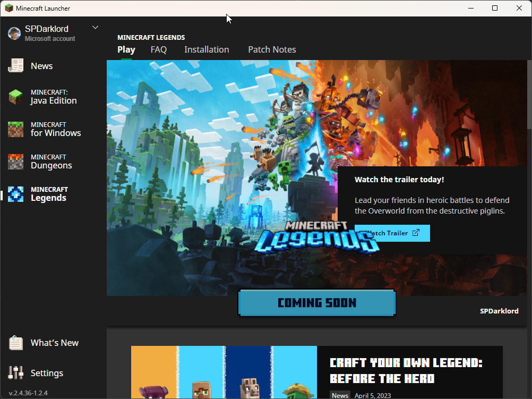Click the Minecraft Launcher title bar app icon
532x399 pixels.
pyautogui.click(x=9, y=8)
